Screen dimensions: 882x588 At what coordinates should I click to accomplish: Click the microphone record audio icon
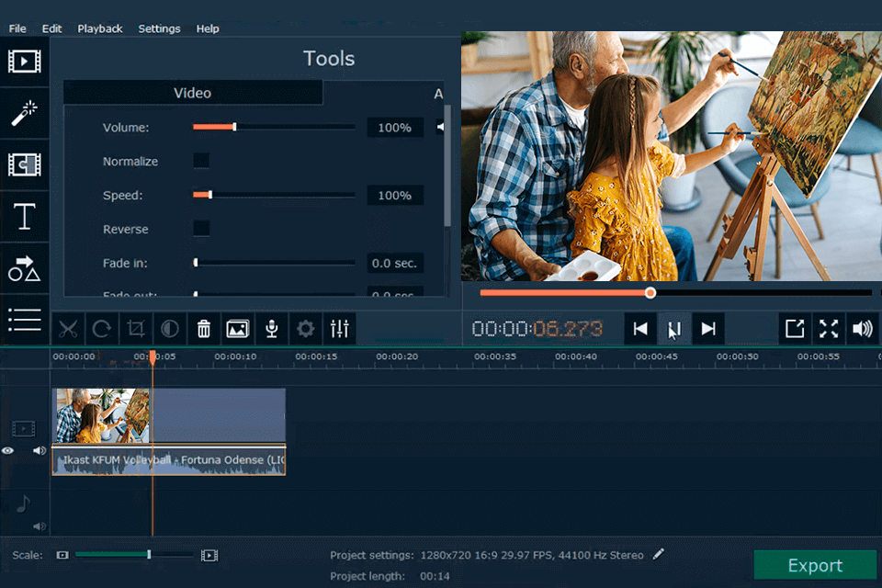tap(272, 328)
